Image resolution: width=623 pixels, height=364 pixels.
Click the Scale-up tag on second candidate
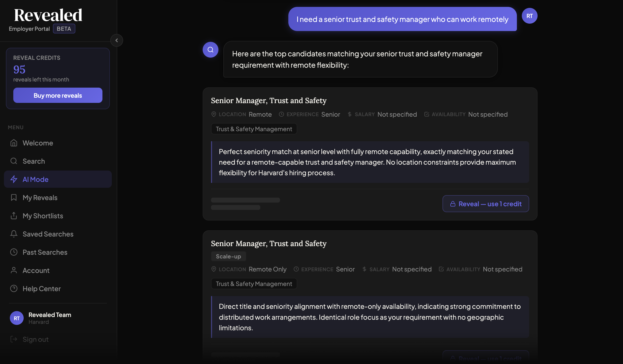[229, 256]
